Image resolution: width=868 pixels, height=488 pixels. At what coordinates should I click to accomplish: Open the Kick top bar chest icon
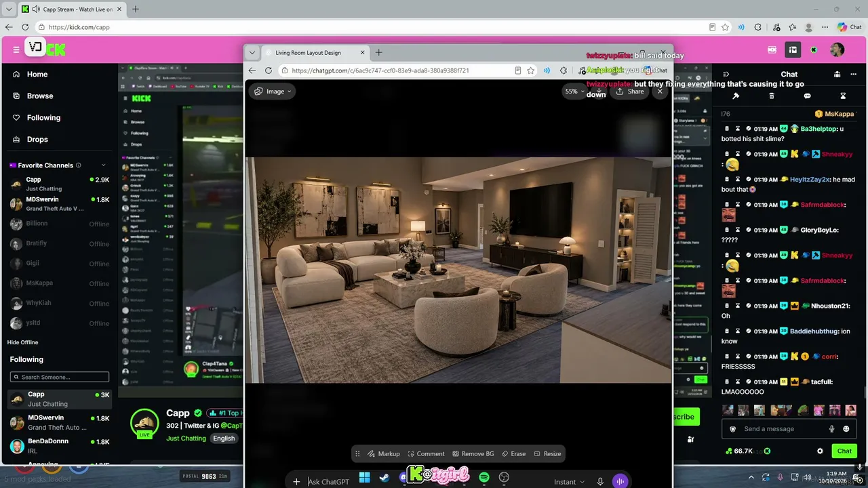coord(772,49)
